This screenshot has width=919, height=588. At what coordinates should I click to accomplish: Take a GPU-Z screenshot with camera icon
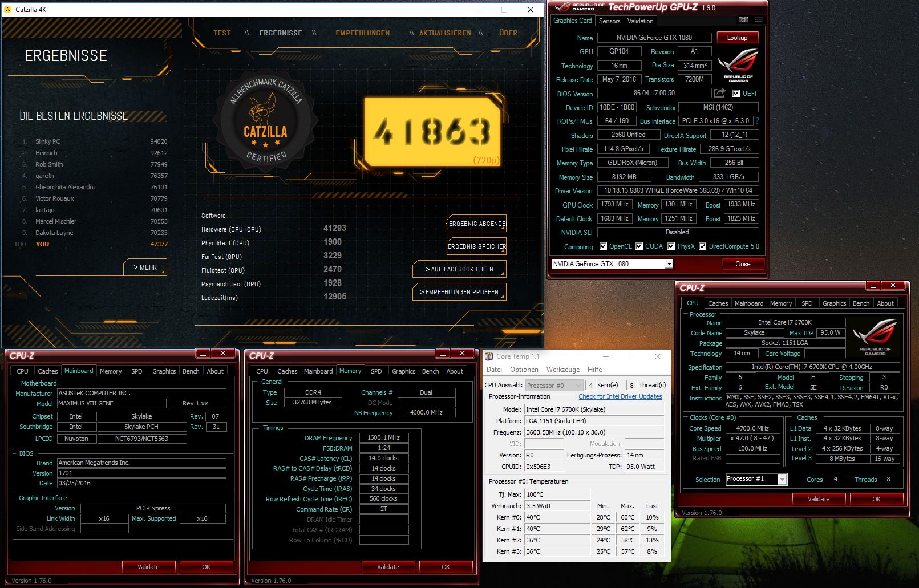coord(743,19)
